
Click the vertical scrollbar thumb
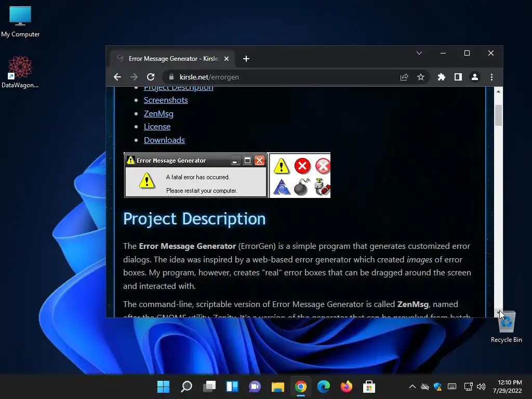(498, 115)
